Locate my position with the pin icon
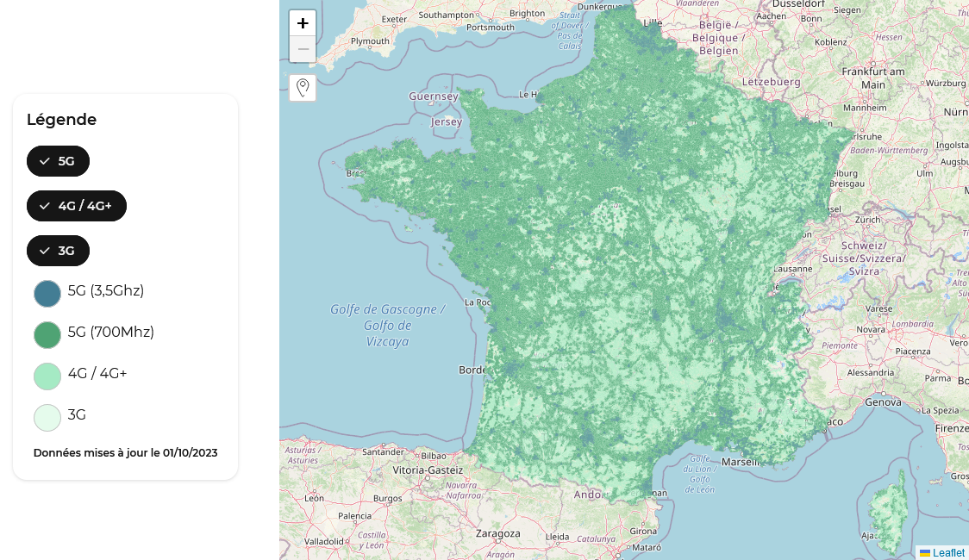This screenshot has width=969, height=560. point(303,88)
